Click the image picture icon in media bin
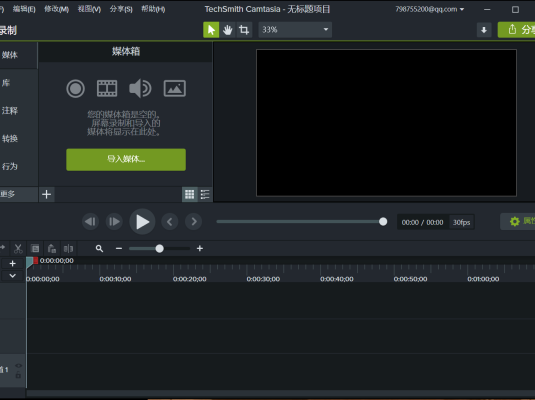535x400 pixels. pos(175,89)
